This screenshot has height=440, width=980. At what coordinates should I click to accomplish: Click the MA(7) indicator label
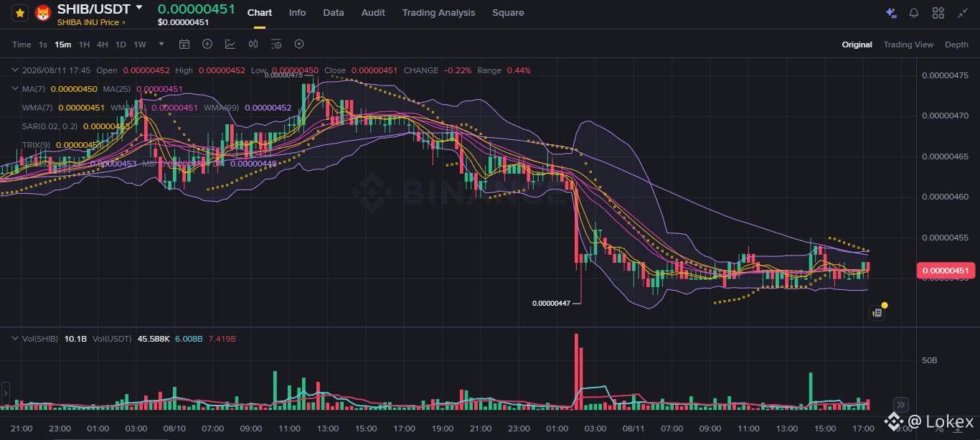[34, 89]
